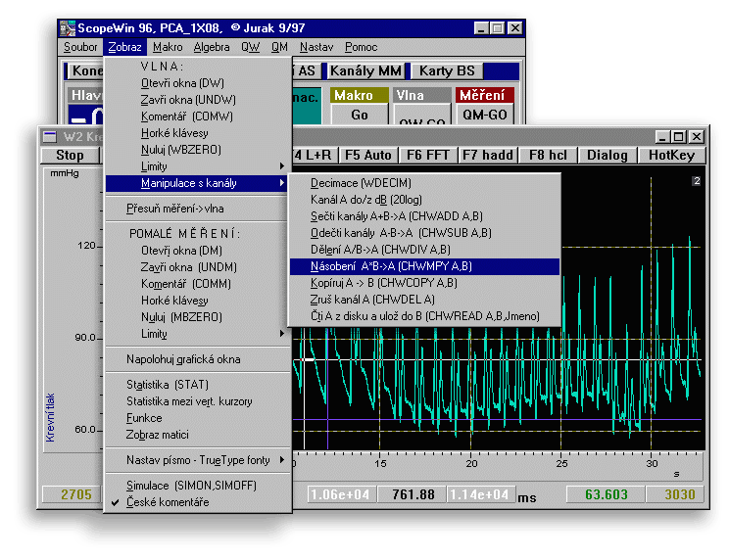Select Zobraz matici menu entry
Screen dimensions: 729x560
(x=198, y=435)
